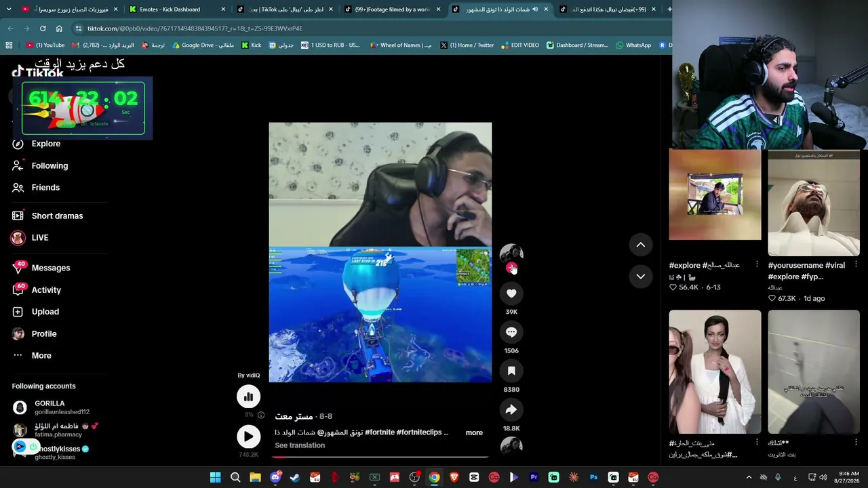
Task: Open the #fortniteclips hashtag link
Action: 420,432
